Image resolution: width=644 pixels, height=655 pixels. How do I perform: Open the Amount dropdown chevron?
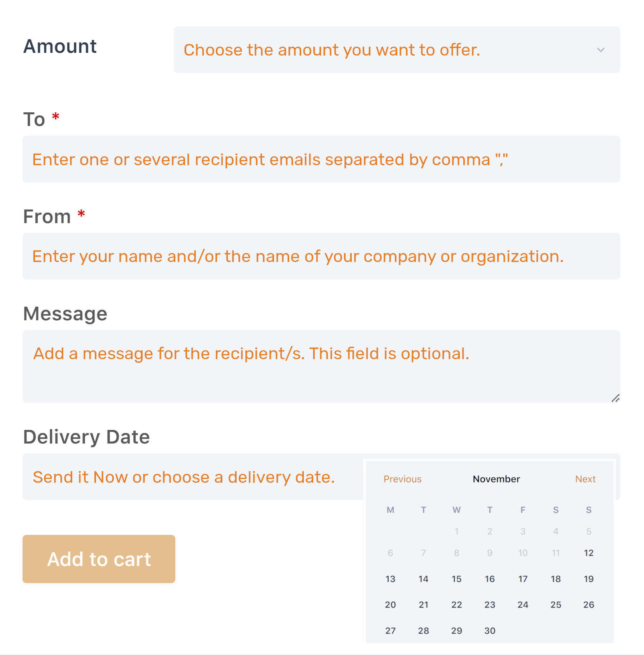[x=600, y=50]
